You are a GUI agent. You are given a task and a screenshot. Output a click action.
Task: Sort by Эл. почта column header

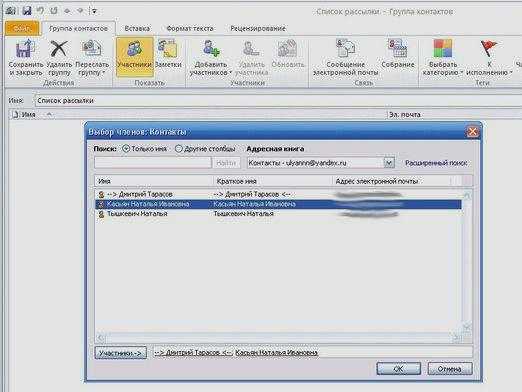coord(404,115)
